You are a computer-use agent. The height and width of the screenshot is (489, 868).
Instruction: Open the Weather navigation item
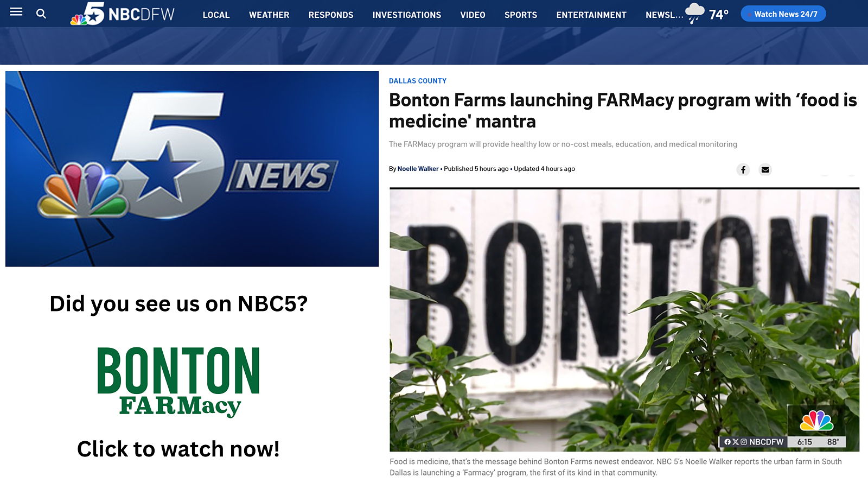(269, 15)
